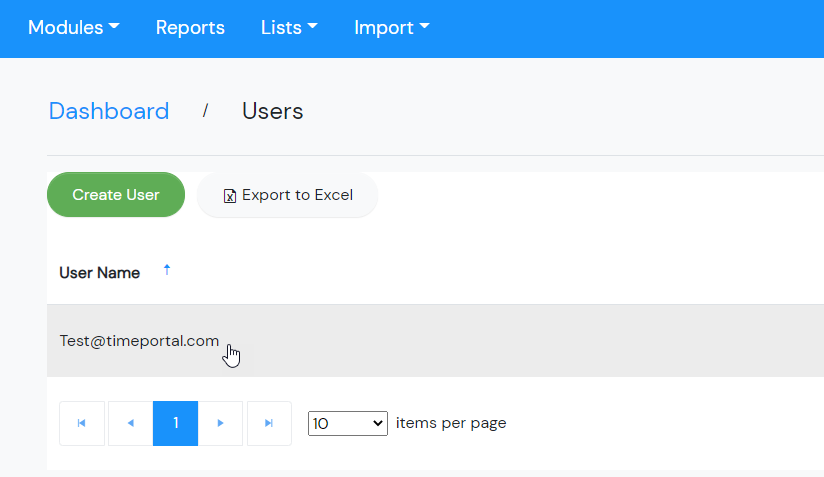Open the Modules dropdown menu
824x477 pixels.
74,27
